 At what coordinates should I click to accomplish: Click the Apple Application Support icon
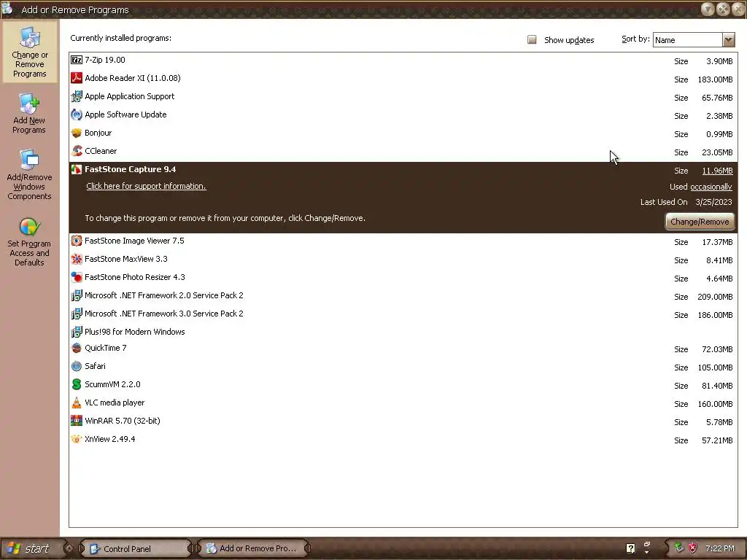click(x=76, y=96)
